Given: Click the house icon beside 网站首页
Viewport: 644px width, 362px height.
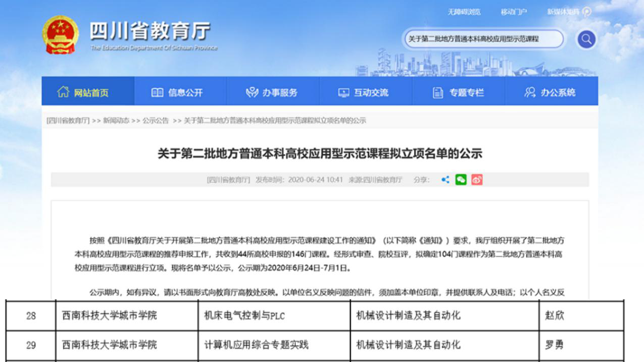Looking at the screenshot, I should pyautogui.click(x=63, y=92).
